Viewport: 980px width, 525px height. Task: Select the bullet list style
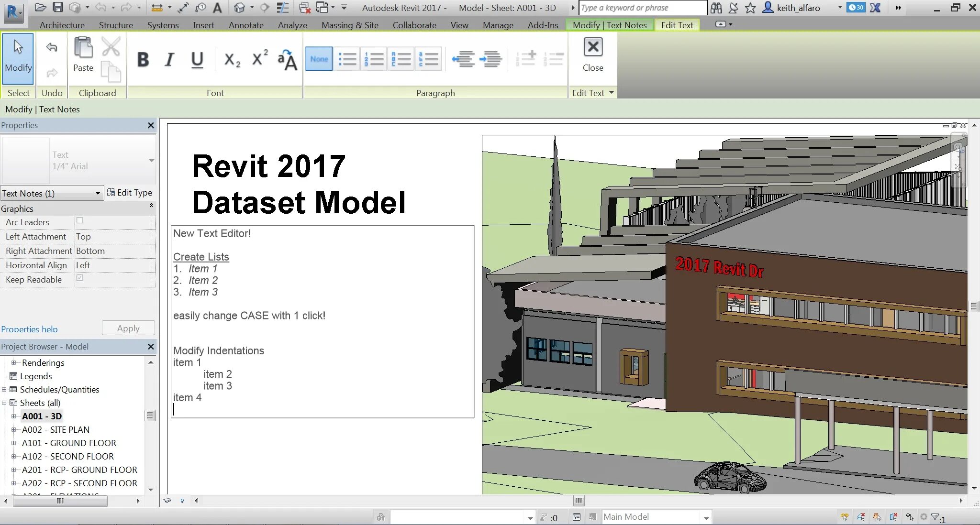click(x=347, y=59)
